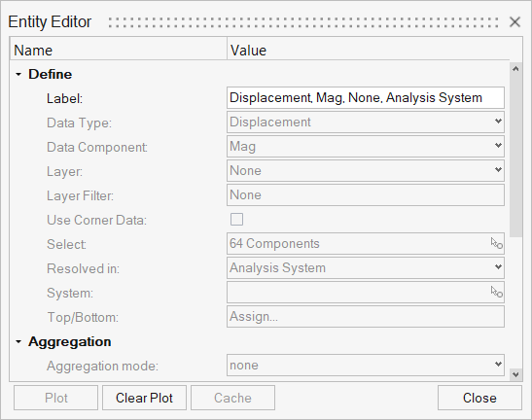This screenshot has width=532, height=420.
Task: Open the Data Type dropdown
Action: pos(366,122)
